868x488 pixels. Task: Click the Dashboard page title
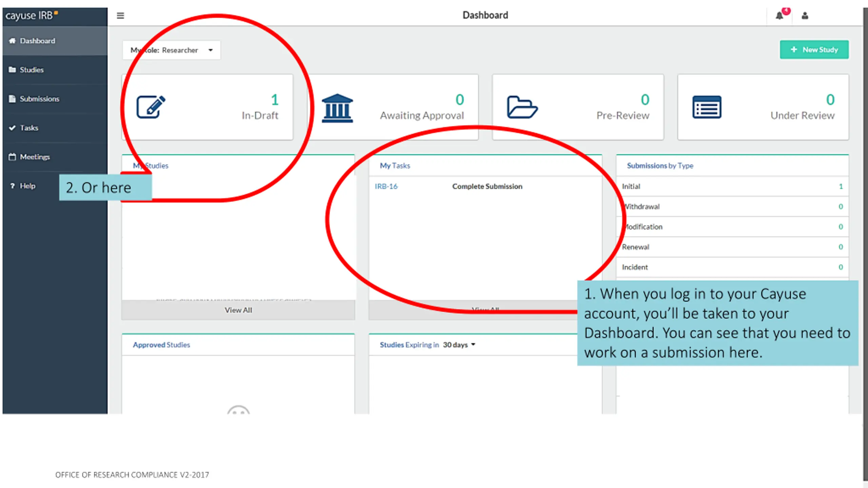[x=485, y=15]
